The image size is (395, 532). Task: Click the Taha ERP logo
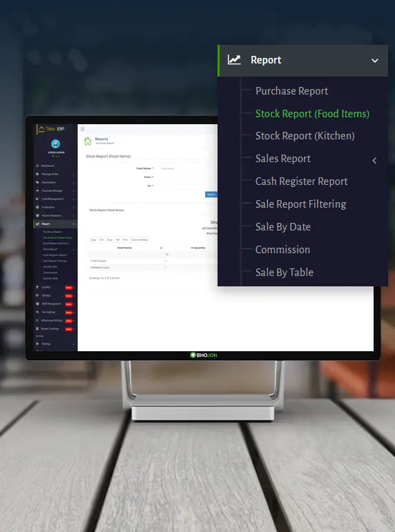51,129
